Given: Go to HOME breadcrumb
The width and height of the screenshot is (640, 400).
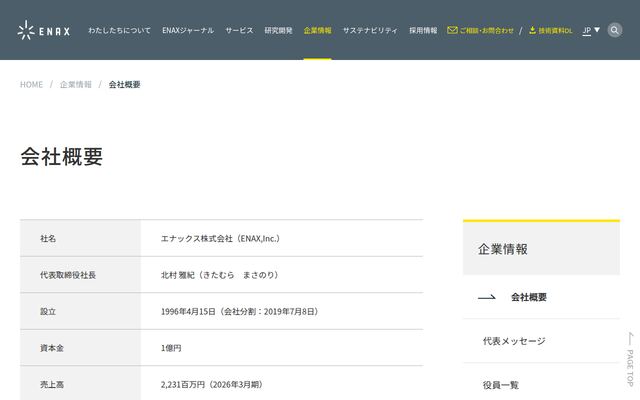Looking at the screenshot, I should 31,84.
